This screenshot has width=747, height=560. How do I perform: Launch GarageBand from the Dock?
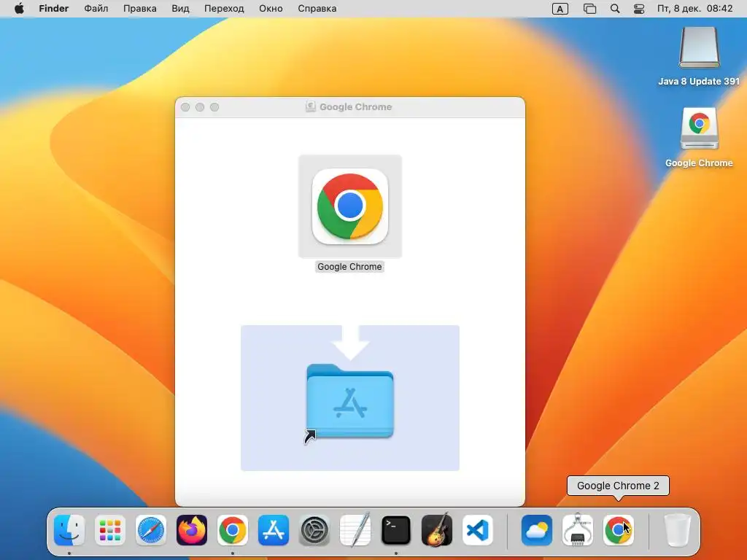tap(437, 530)
